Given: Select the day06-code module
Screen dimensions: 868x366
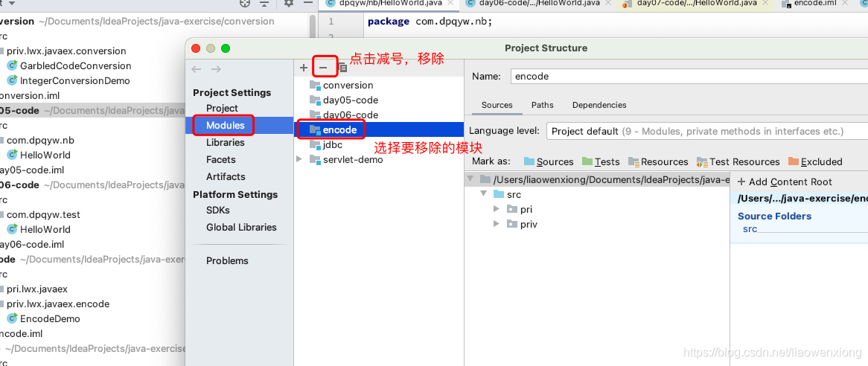Looking at the screenshot, I should [344, 115].
